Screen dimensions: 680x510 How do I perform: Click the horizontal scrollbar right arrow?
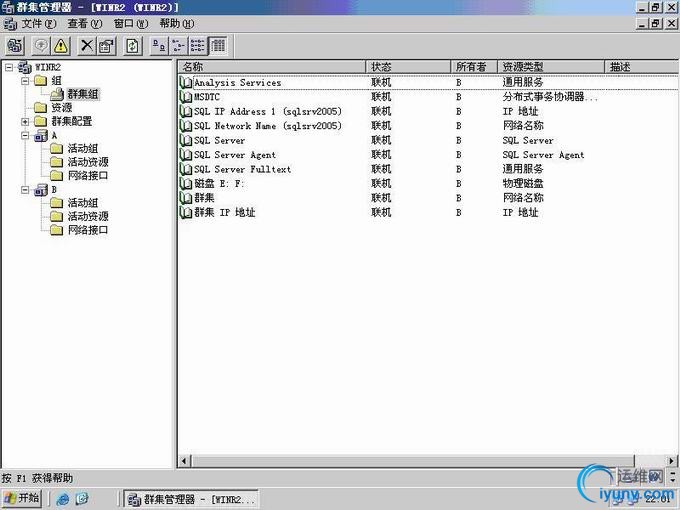point(671,461)
